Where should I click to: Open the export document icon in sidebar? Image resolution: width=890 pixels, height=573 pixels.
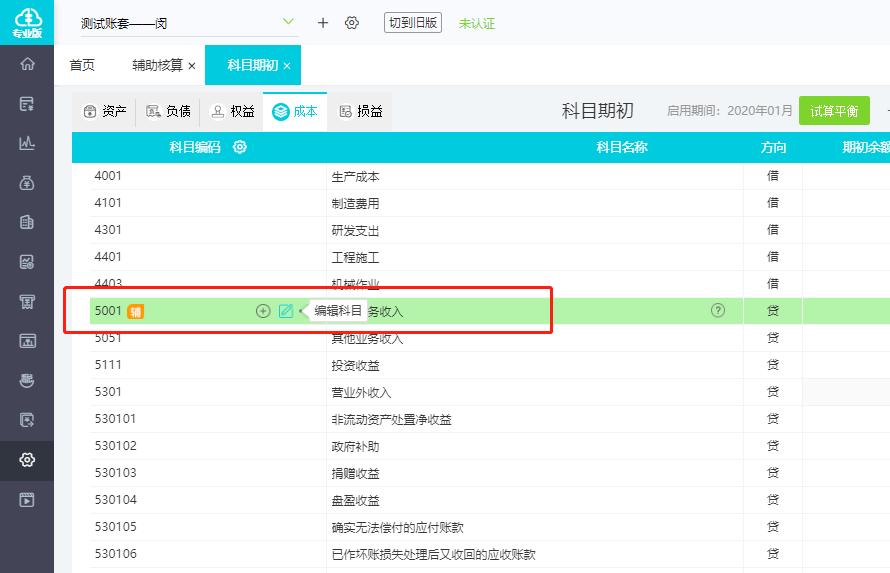(27, 420)
